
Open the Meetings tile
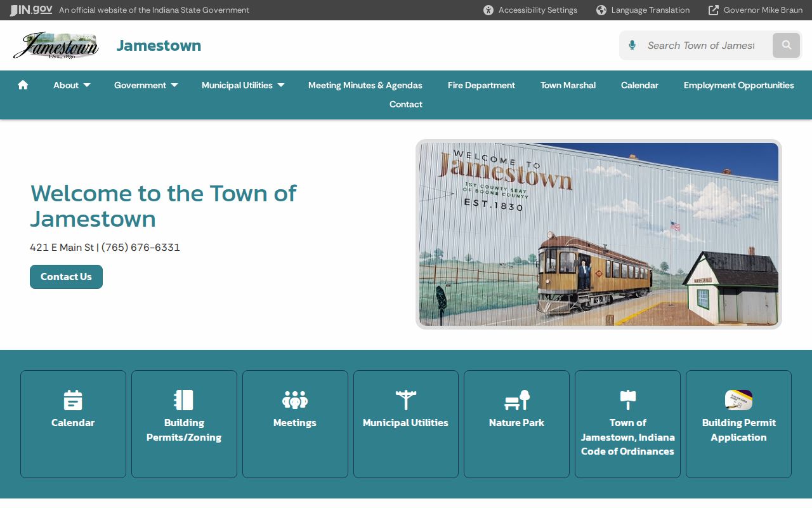(x=295, y=424)
